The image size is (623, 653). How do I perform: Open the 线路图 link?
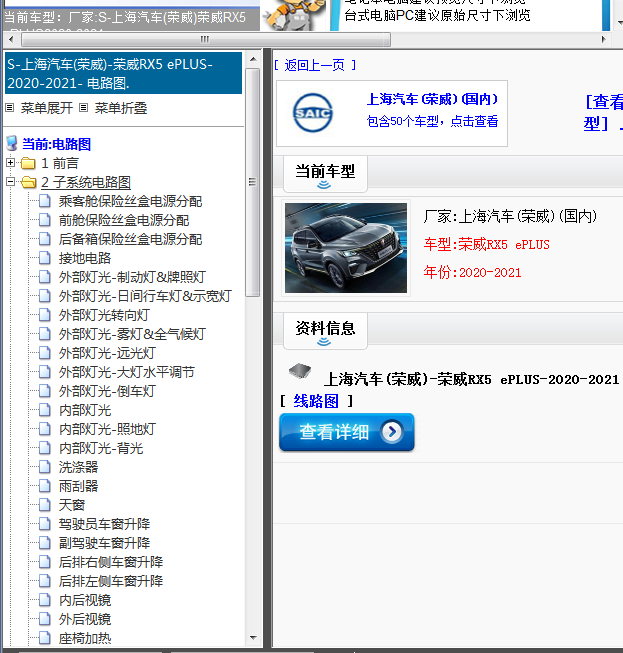[x=316, y=401]
